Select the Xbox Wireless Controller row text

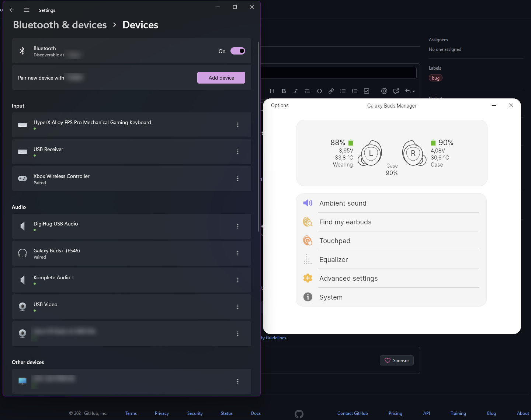[62, 176]
